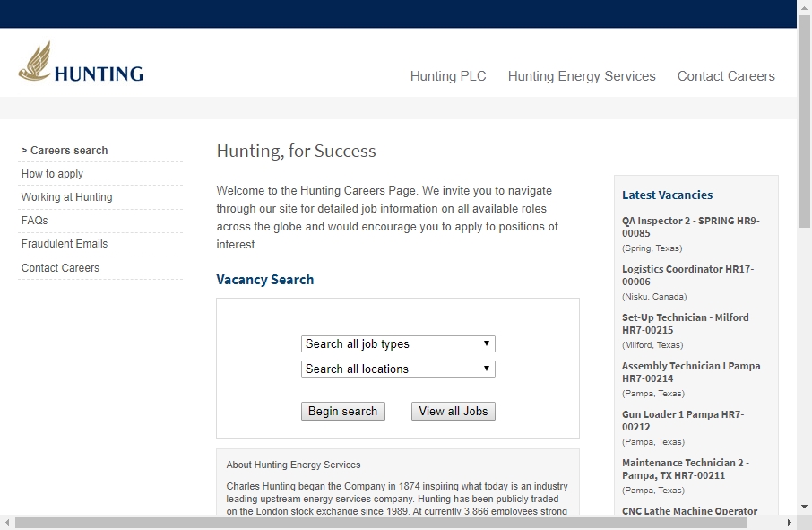Viewport: 812px width, 530px height.
Task: Click the Hunting logo
Action: [x=81, y=61]
